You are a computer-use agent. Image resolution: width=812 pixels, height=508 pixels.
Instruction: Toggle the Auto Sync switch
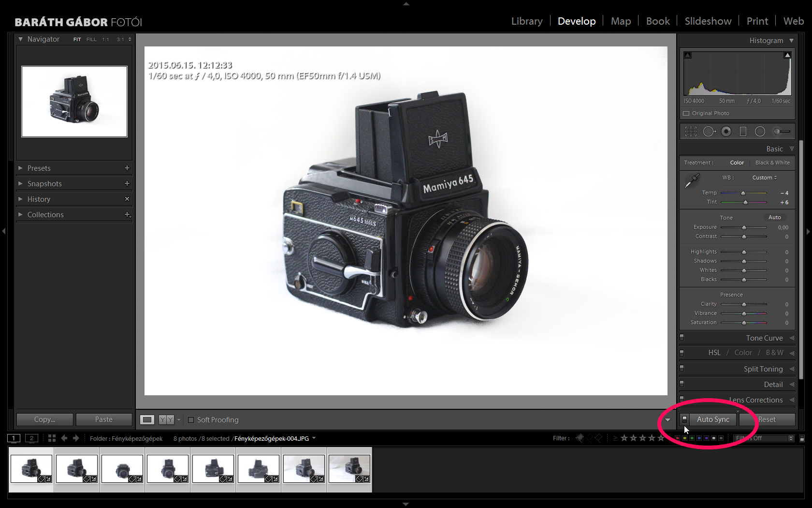pos(684,419)
